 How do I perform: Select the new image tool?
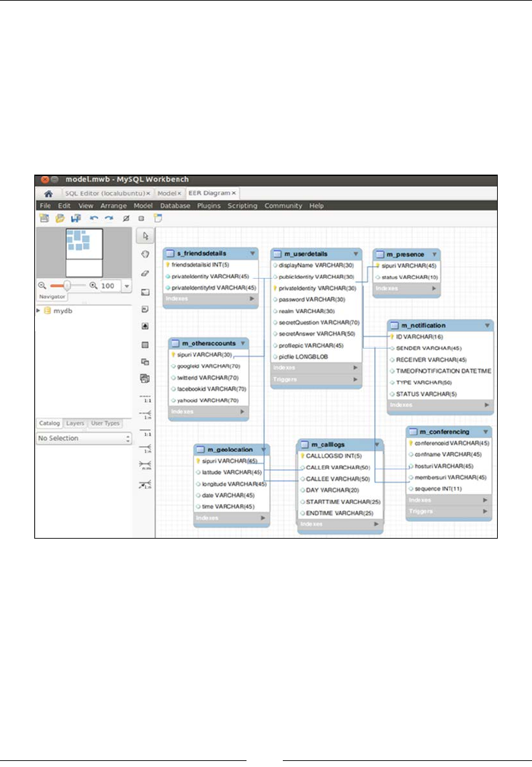coord(145,326)
